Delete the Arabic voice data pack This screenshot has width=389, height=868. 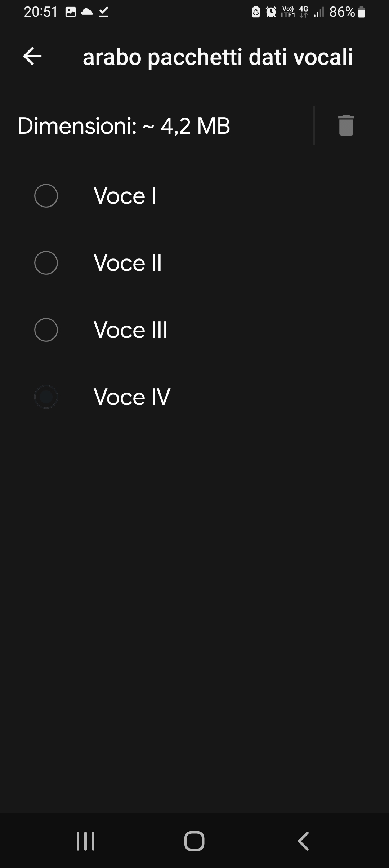(346, 125)
